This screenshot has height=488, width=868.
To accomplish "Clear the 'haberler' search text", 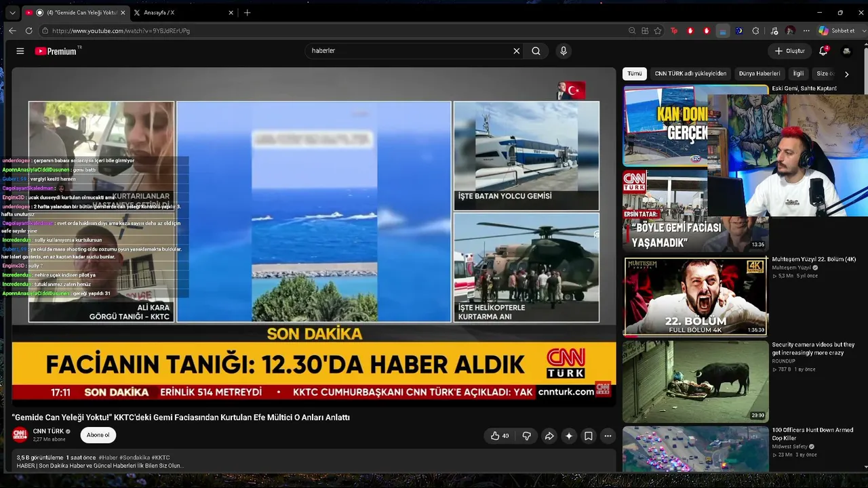I will (x=516, y=51).
